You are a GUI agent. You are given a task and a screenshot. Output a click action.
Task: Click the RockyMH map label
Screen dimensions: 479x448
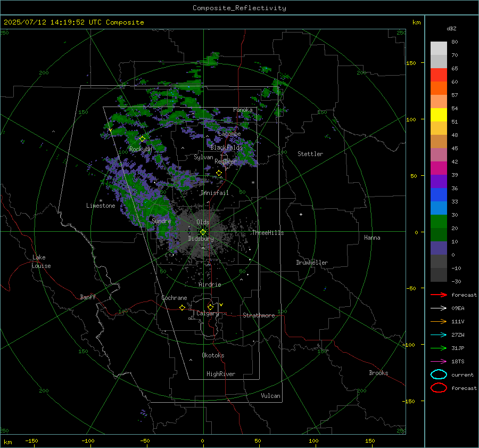[x=141, y=149]
